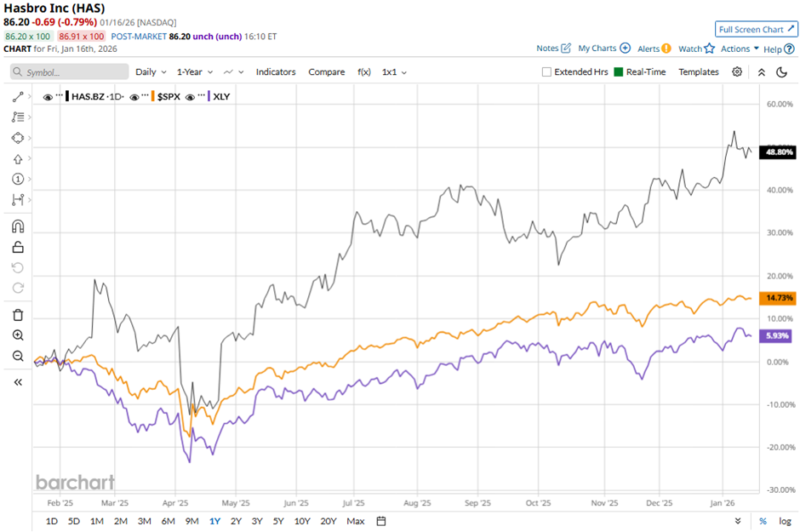This screenshot has width=800, height=532.
Task: Open Full Screen Chart
Action: [x=756, y=29]
